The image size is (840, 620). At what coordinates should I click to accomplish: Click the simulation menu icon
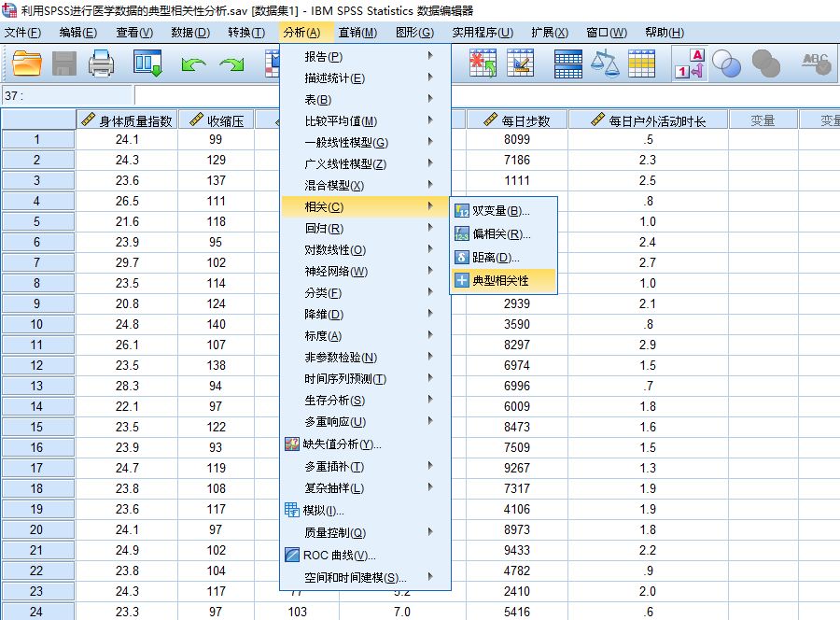tap(292, 510)
